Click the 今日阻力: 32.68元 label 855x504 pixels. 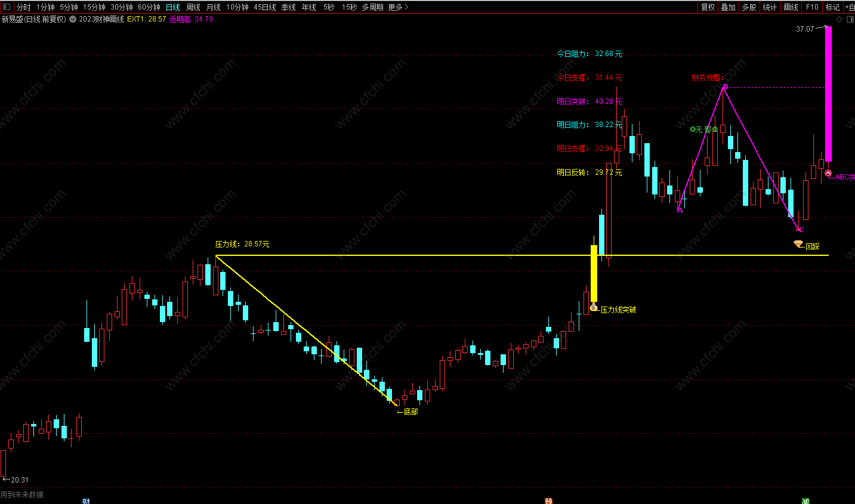(589, 54)
